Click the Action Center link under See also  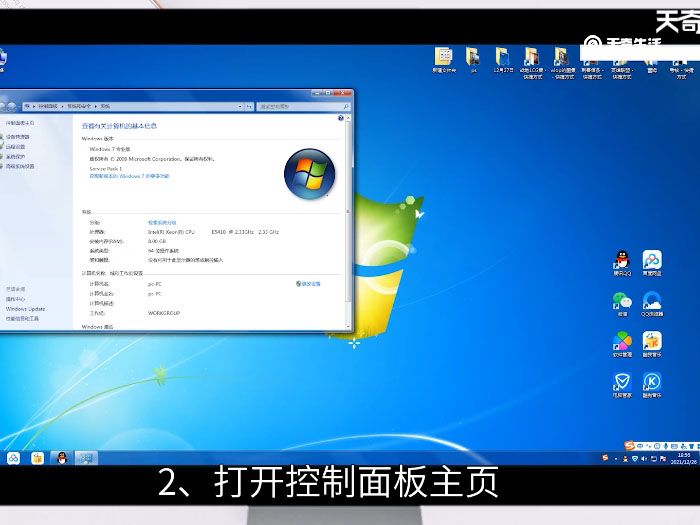pyautogui.click(x=15, y=299)
